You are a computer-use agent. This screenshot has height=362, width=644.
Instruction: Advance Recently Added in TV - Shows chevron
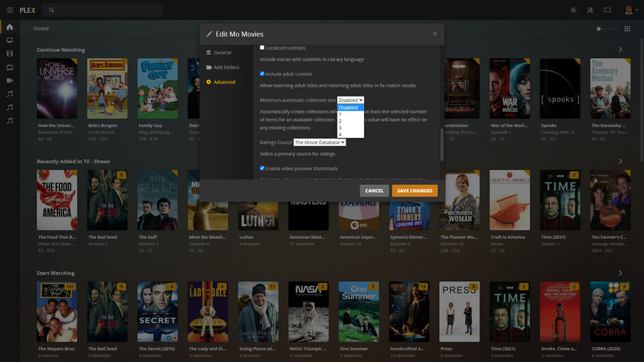coord(620,161)
